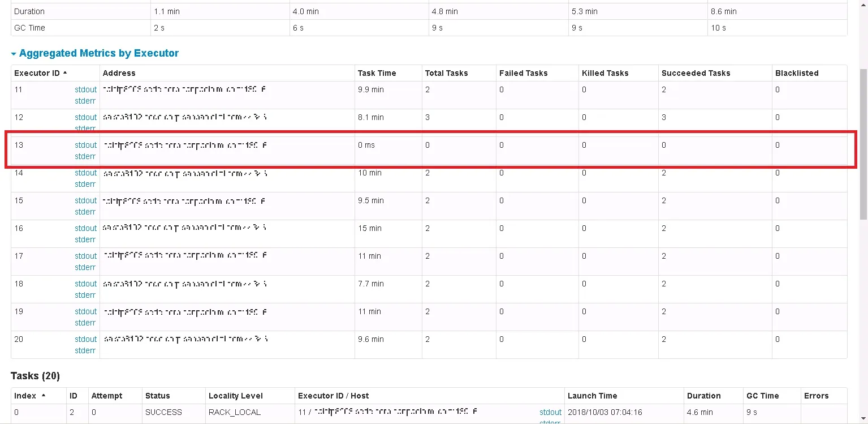Image resolution: width=868 pixels, height=424 pixels.
Task: Select the '9.6 min' task time cell
Action: tap(371, 339)
